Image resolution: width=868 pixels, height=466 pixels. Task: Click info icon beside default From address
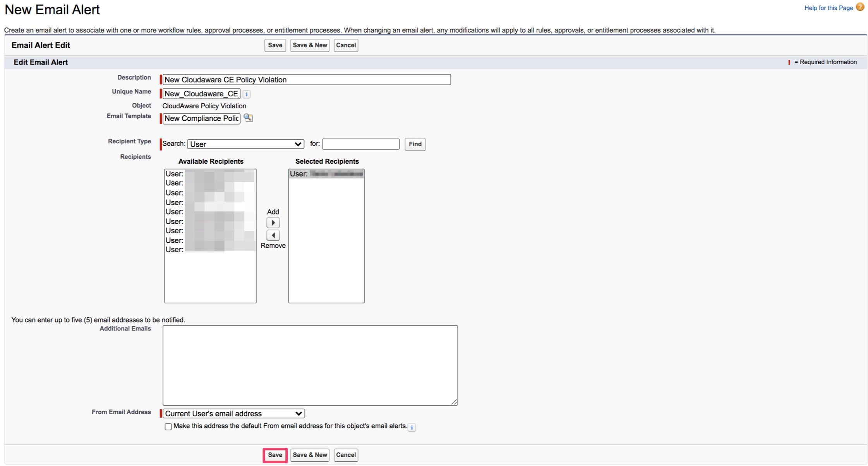pos(412,427)
